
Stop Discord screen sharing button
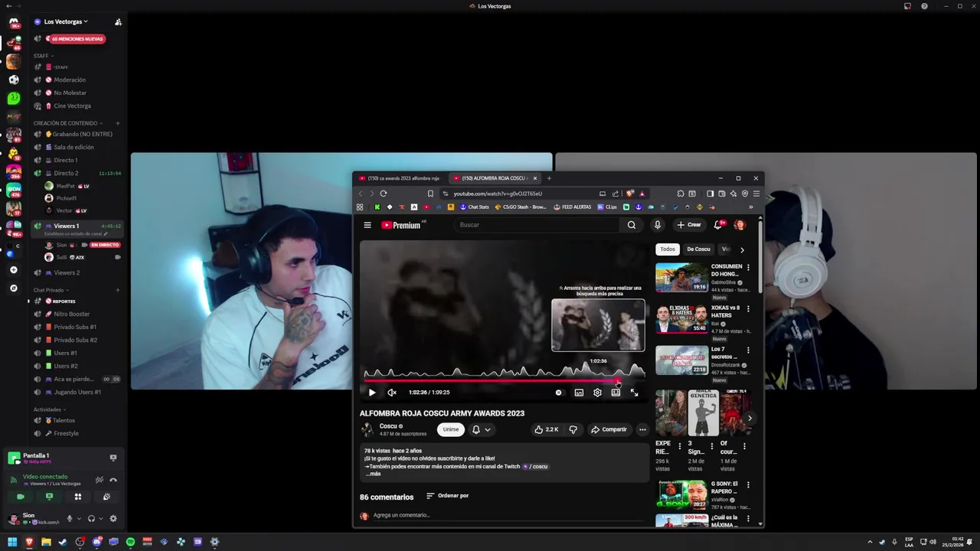(x=49, y=497)
